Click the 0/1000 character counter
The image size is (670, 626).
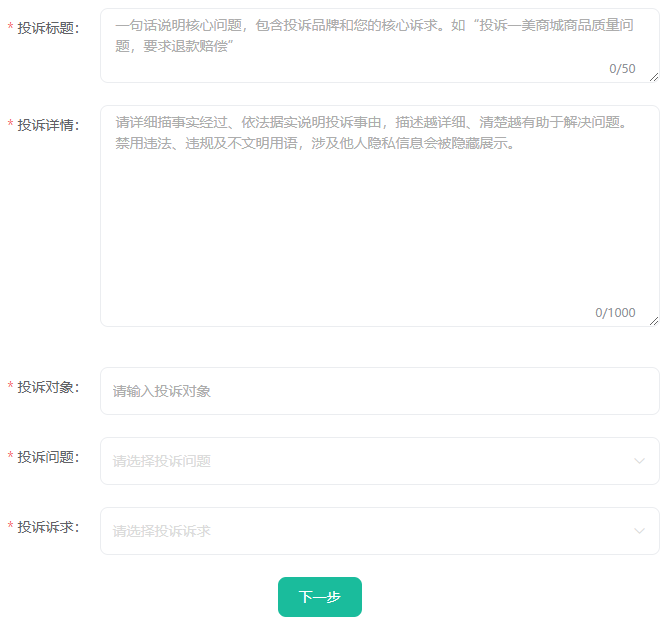pyautogui.click(x=615, y=313)
